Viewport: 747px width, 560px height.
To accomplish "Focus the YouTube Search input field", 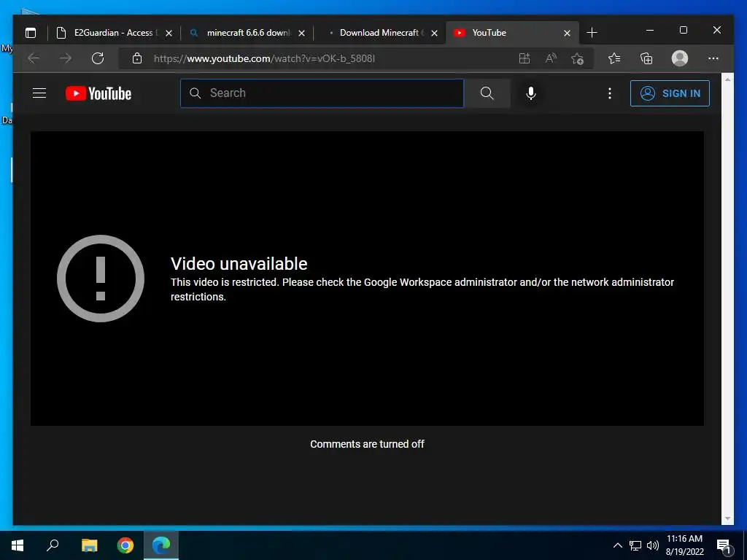I will coord(322,93).
